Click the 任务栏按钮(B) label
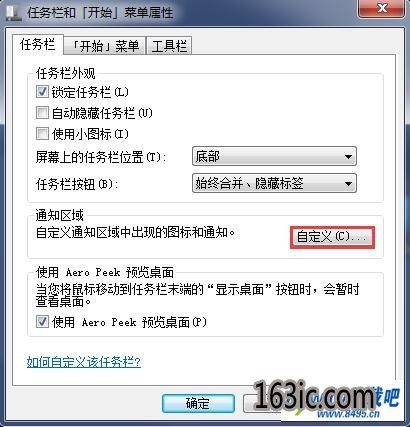 point(77,184)
